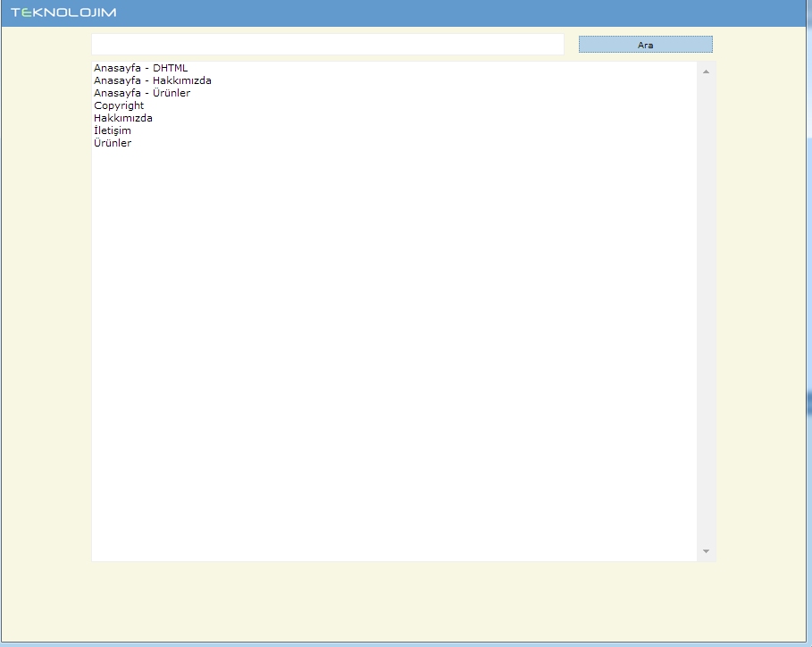This screenshot has width=812, height=647.
Task: Focus the search text field
Action: tap(327, 44)
